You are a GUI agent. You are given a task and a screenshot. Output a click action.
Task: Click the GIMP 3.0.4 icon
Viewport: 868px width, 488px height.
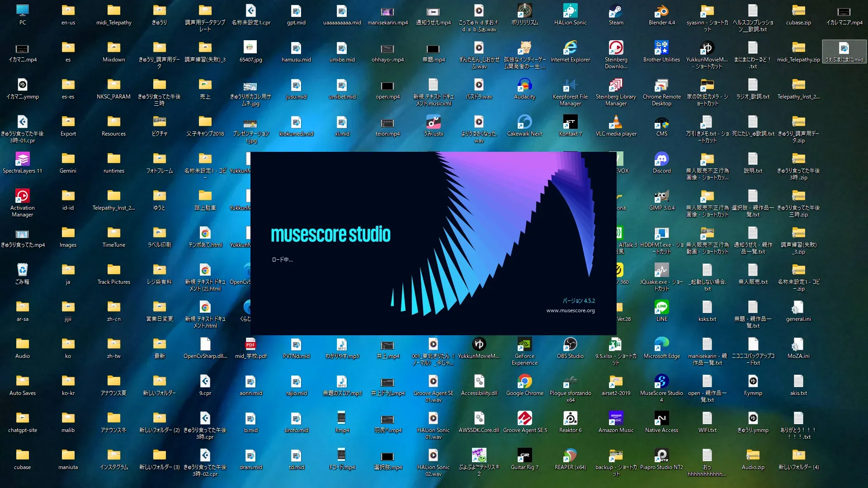(x=661, y=197)
